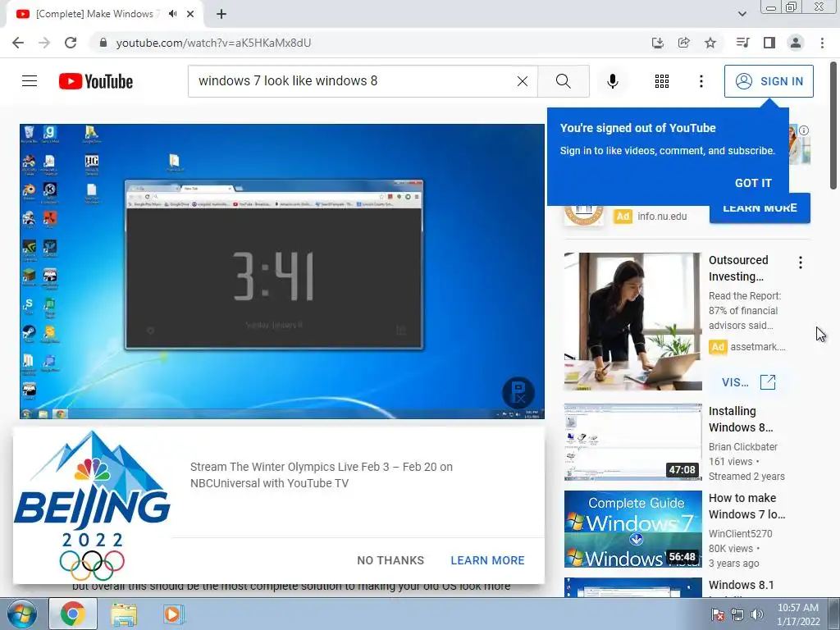Open the YouTube apps grid
This screenshot has width=840, height=630.
pos(662,81)
